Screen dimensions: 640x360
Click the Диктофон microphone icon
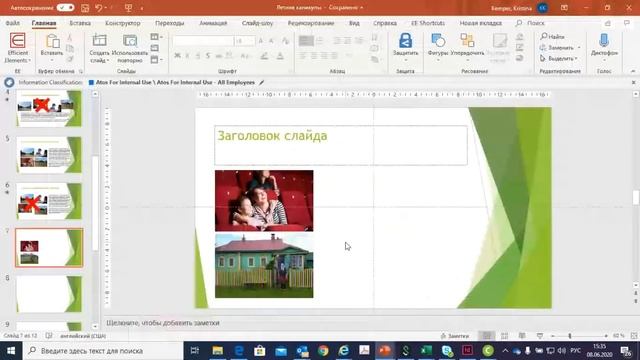(x=604, y=41)
